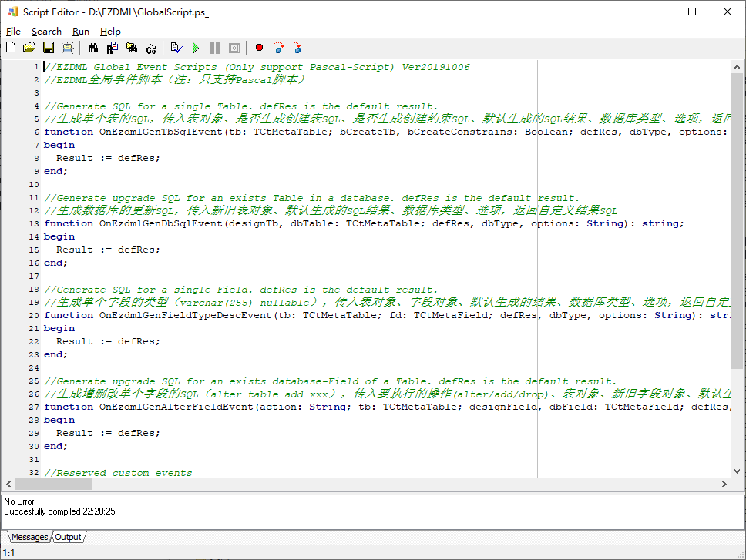Open the Help menu
The height and width of the screenshot is (560, 746).
coord(110,32)
